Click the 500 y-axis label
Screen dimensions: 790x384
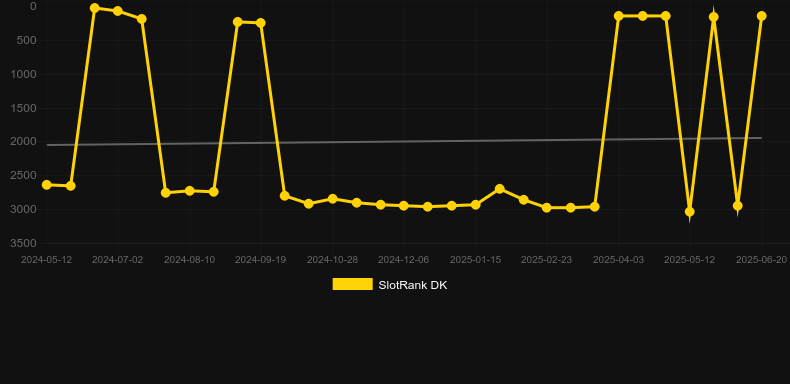coord(27,40)
